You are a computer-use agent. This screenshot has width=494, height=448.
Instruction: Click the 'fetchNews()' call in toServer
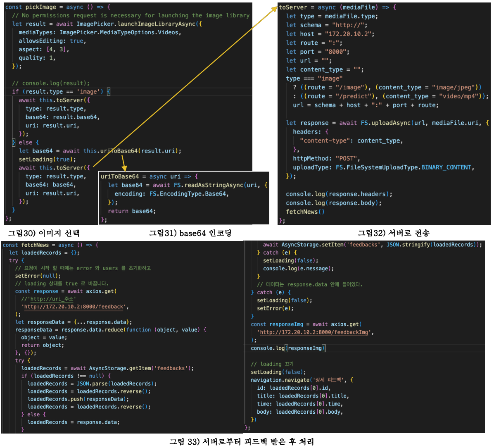[305, 212]
